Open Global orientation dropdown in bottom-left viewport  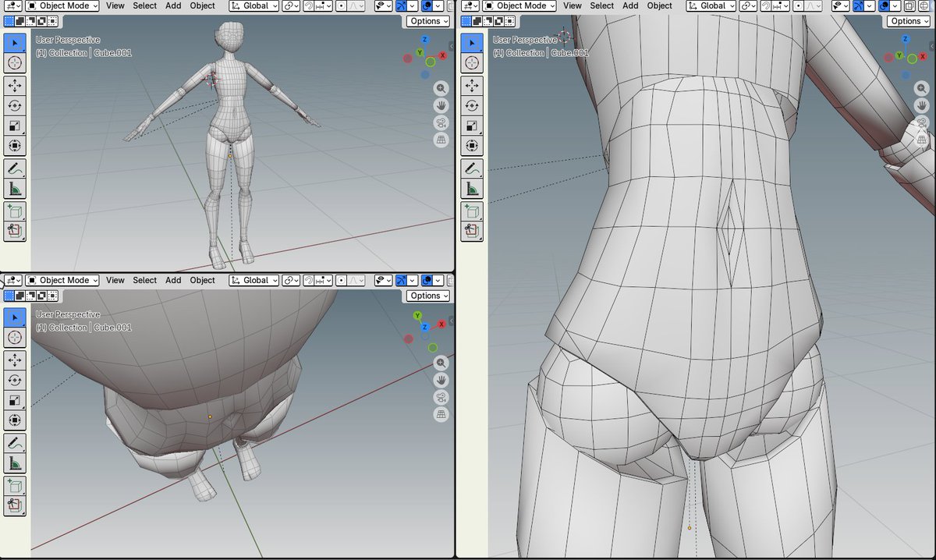[253, 280]
